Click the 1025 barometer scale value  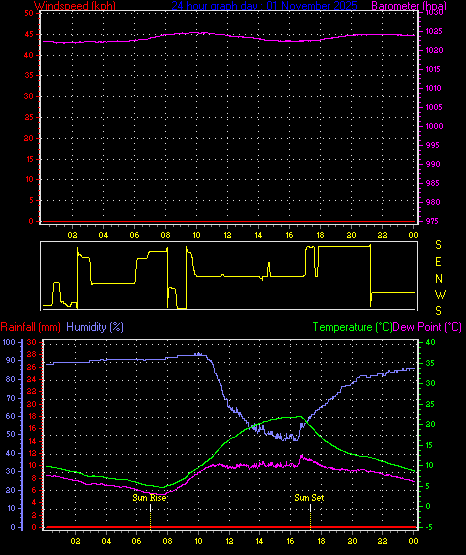(x=434, y=32)
